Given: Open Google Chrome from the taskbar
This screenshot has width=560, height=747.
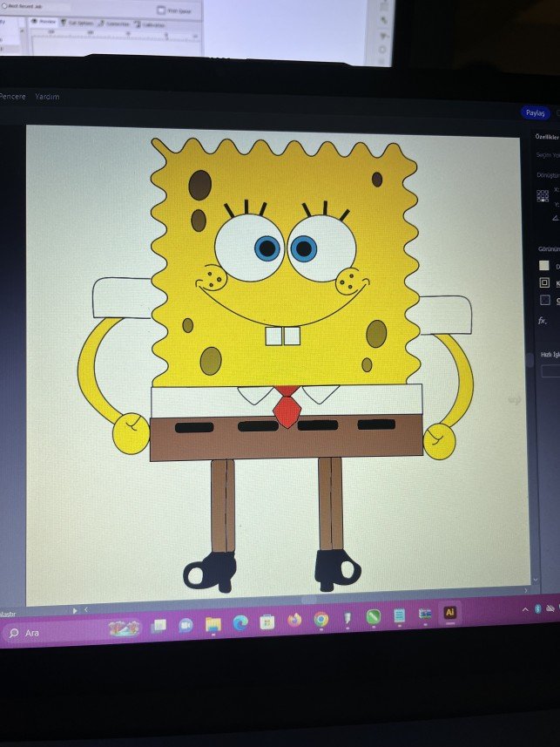Looking at the screenshot, I should 321,620.
